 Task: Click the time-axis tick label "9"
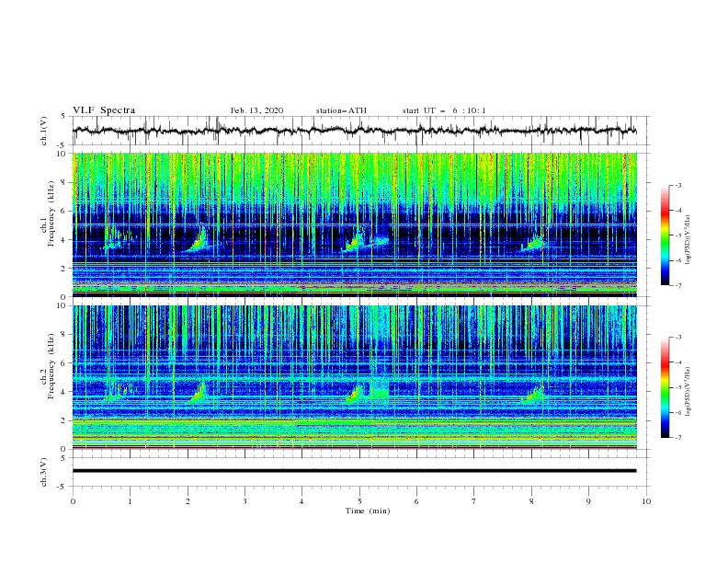[588, 501]
